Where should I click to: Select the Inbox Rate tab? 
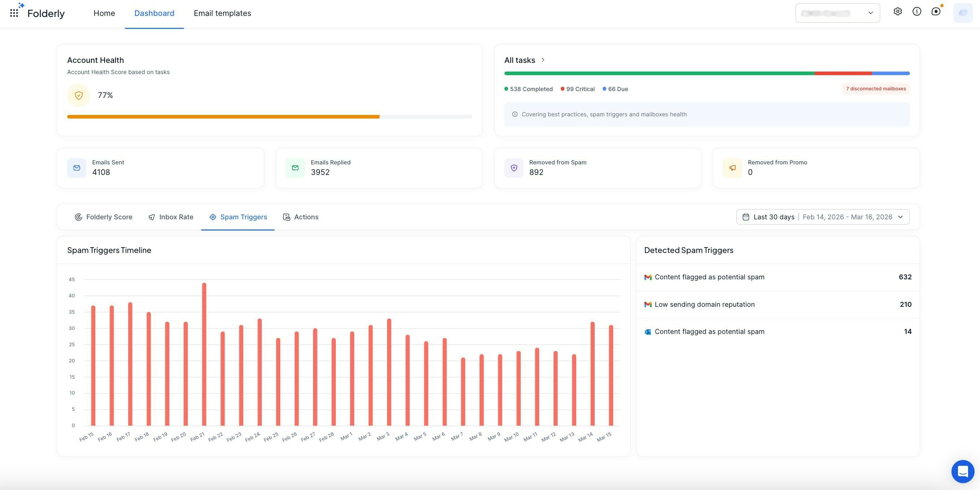pos(171,217)
